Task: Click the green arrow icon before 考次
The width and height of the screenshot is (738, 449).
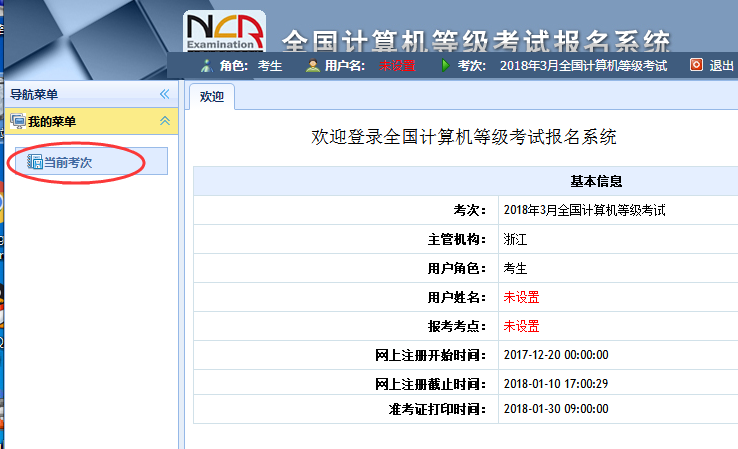Action: pyautogui.click(x=445, y=66)
